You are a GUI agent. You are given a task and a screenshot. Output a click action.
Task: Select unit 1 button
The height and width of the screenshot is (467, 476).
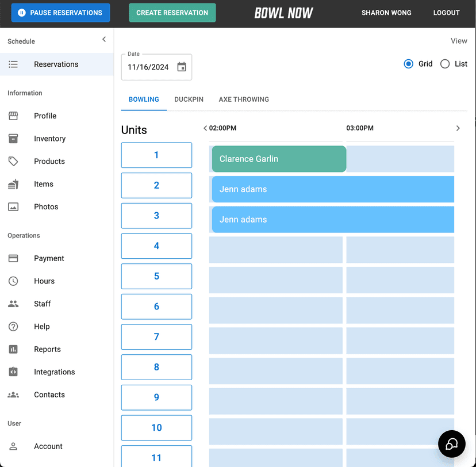coord(156,155)
